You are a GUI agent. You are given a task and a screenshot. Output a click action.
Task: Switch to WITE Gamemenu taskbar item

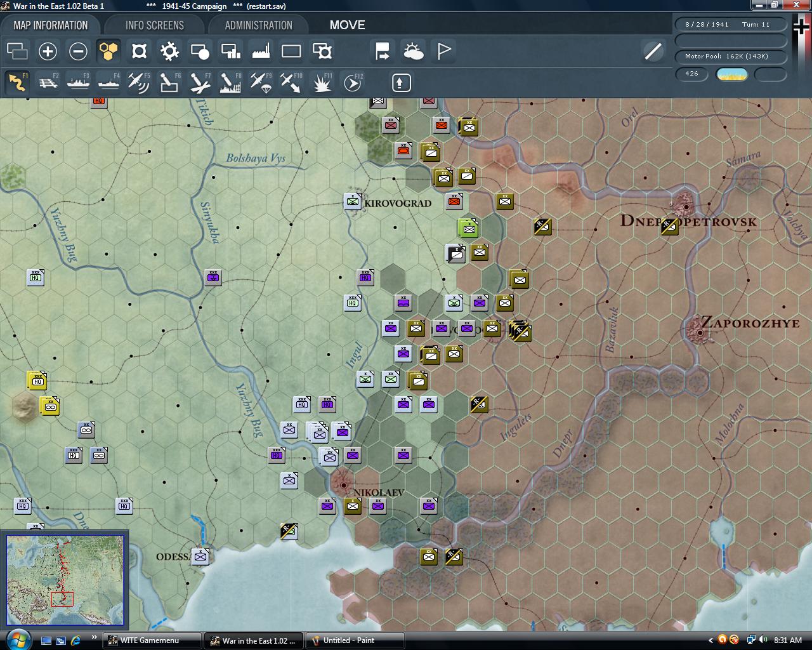coord(152,640)
